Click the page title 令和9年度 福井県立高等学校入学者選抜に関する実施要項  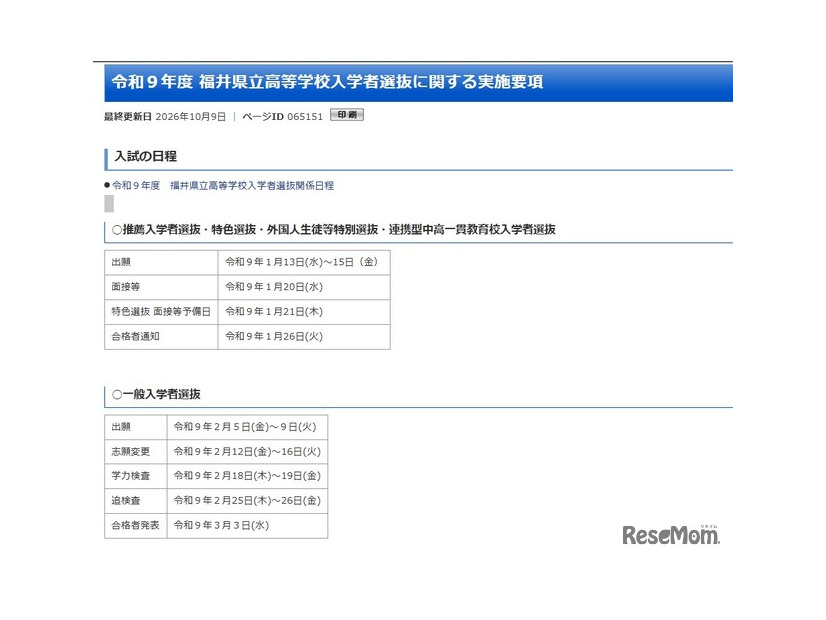(x=327, y=82)
